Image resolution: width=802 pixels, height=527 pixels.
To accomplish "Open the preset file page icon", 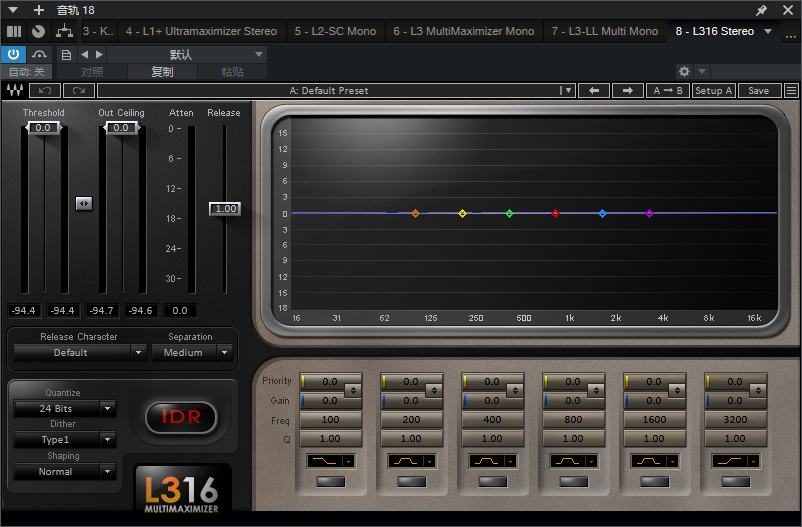I will pos(66,55).
